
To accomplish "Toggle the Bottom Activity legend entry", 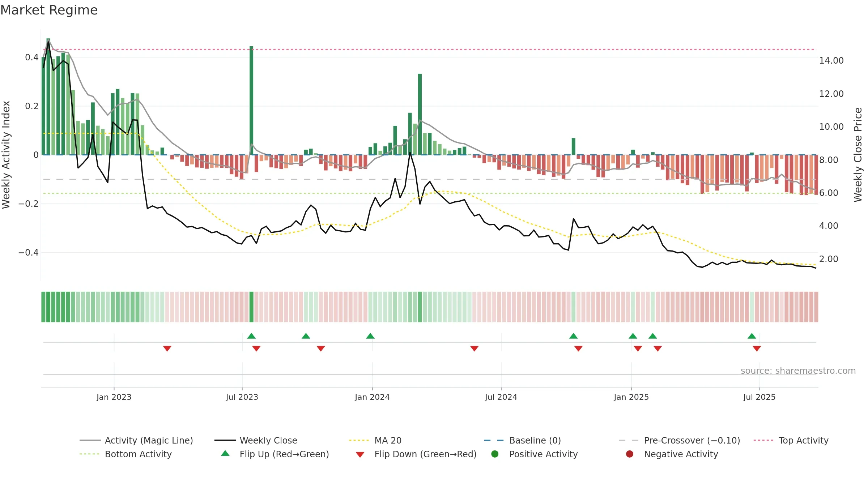I will 125,454.
